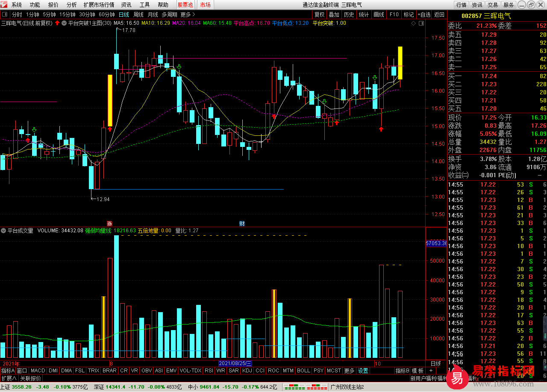Open the 市场 tab

click(205, 5)
